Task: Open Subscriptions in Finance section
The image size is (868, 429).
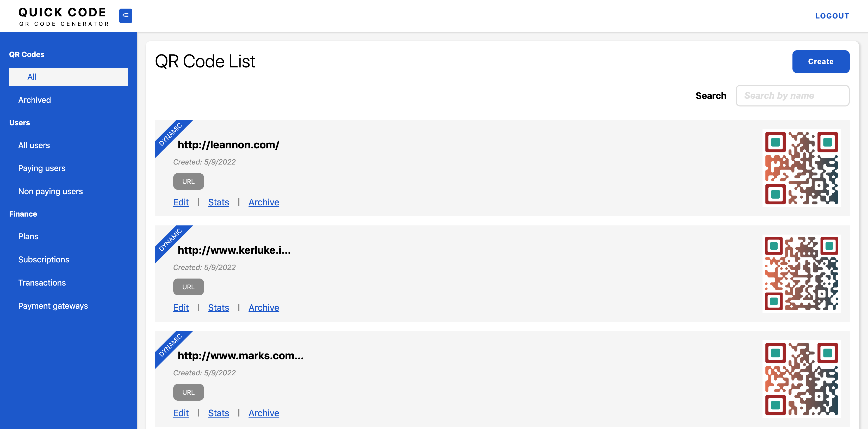Action: (44, 259)
